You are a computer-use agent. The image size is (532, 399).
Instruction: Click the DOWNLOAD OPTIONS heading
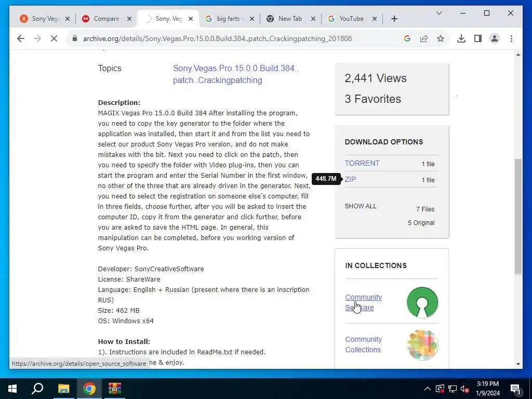(x=384, y=142)
